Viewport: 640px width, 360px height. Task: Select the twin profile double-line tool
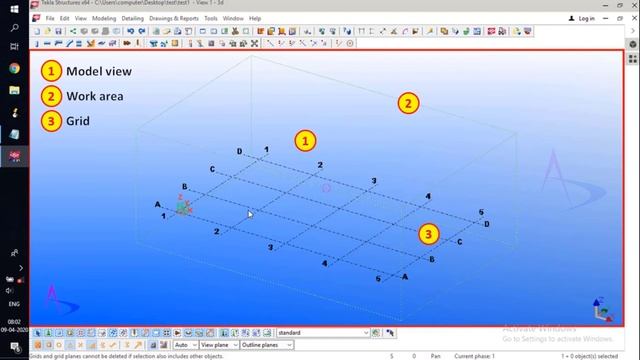click(79, 43)
